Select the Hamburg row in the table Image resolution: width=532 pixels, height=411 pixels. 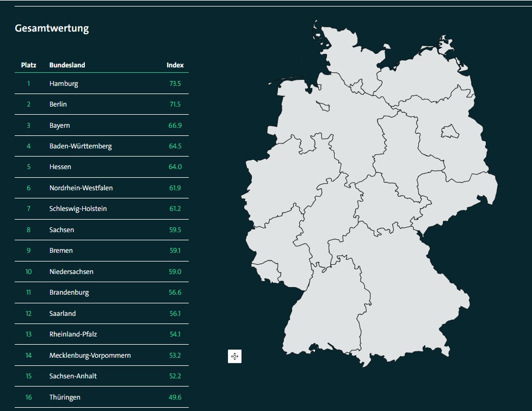tap(102, 83)
